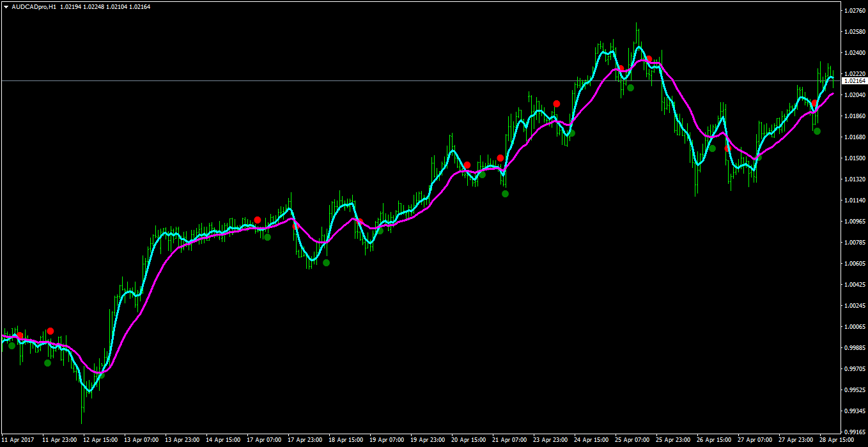Select the red sell dot above 23 Apr 23:00
This screenshot has width=868, height=447.
(x=557, y=103)
